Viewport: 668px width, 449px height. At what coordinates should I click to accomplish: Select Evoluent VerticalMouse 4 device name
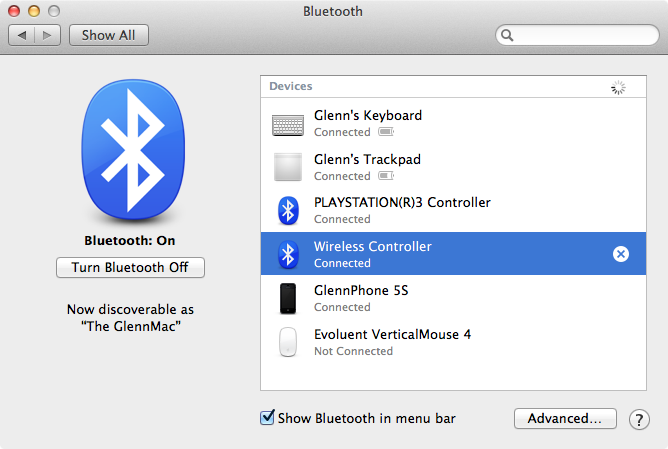point(391,334)
